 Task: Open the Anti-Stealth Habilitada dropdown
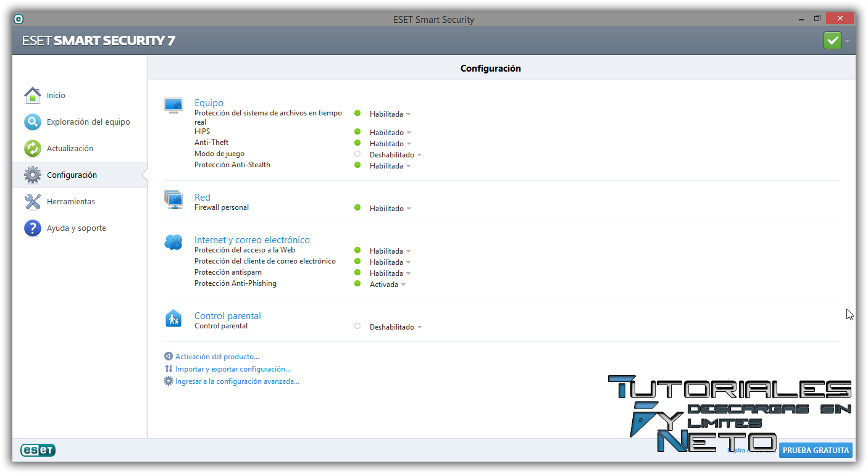pyautogui.click(x=390, y=166)
